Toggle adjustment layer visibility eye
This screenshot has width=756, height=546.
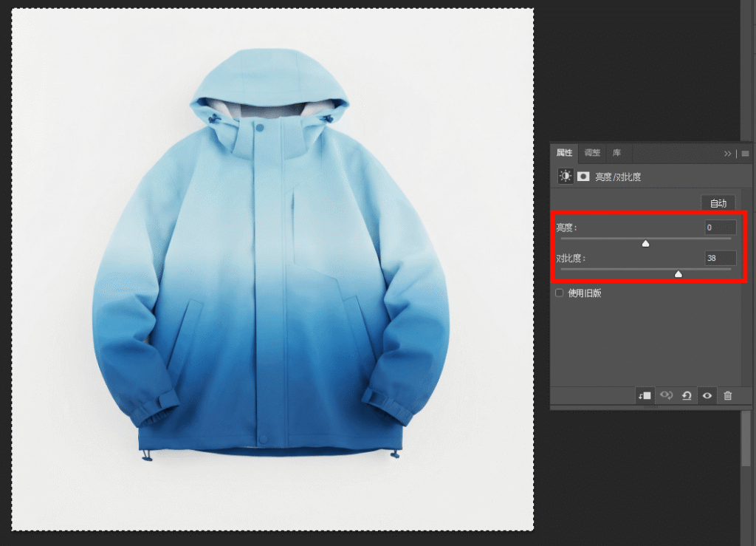(x=707, y=396)
